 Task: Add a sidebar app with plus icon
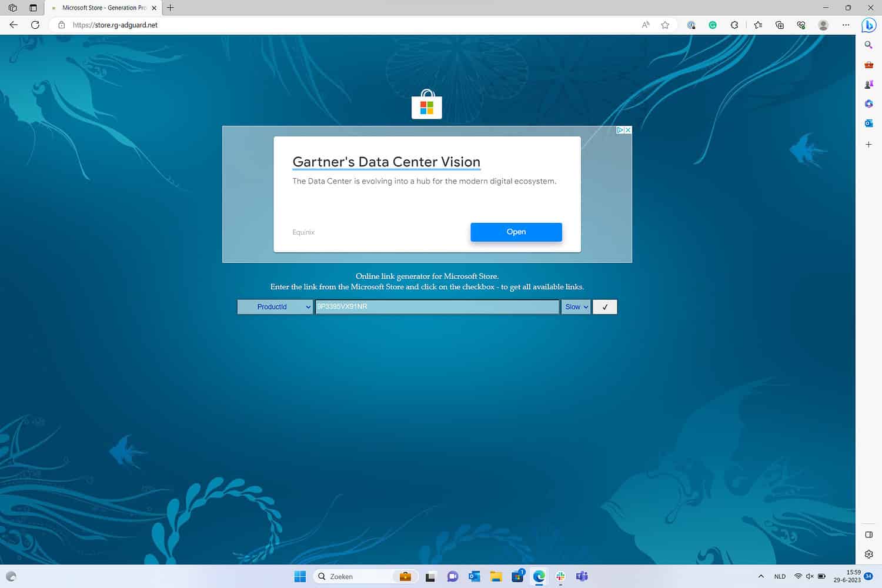pos(868,144)
